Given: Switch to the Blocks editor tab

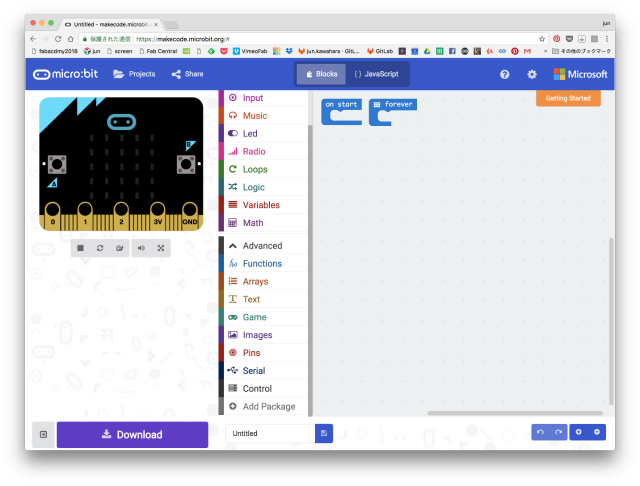Looking at the screenshot, I should click(321, 74).
